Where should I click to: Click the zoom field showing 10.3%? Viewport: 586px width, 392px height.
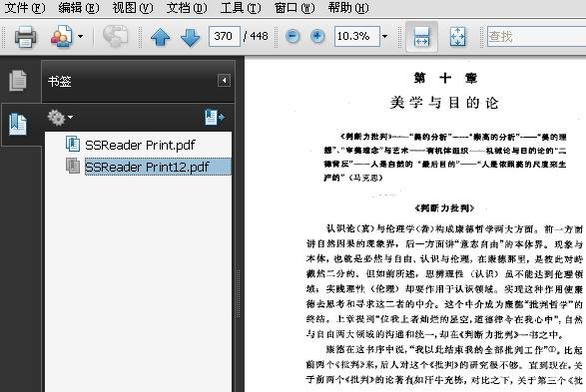[x=357, y=36]
